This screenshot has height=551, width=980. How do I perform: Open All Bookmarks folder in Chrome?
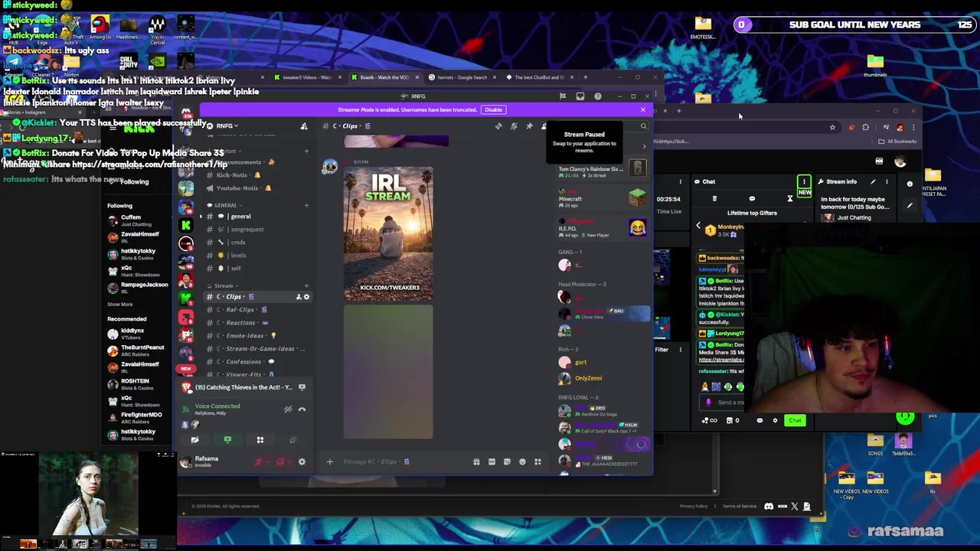[898, 142]
